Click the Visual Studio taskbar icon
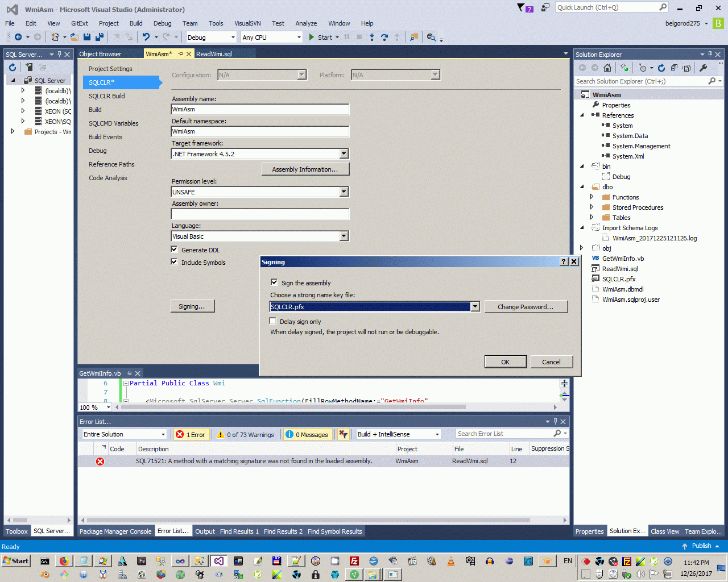Image resolution: width=728 pixels, height=582 pixels. click(x=218, y=561)
